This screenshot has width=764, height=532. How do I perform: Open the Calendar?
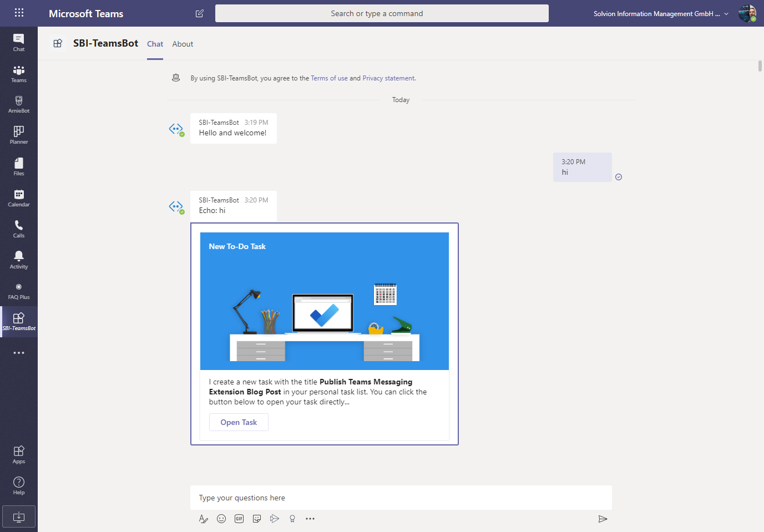pos(19,197)
